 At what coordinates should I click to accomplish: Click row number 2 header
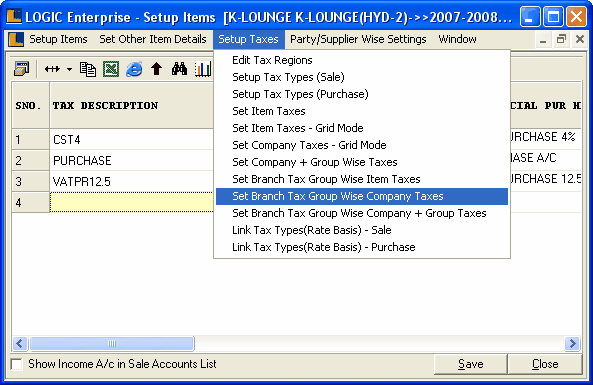click(31, 161)
